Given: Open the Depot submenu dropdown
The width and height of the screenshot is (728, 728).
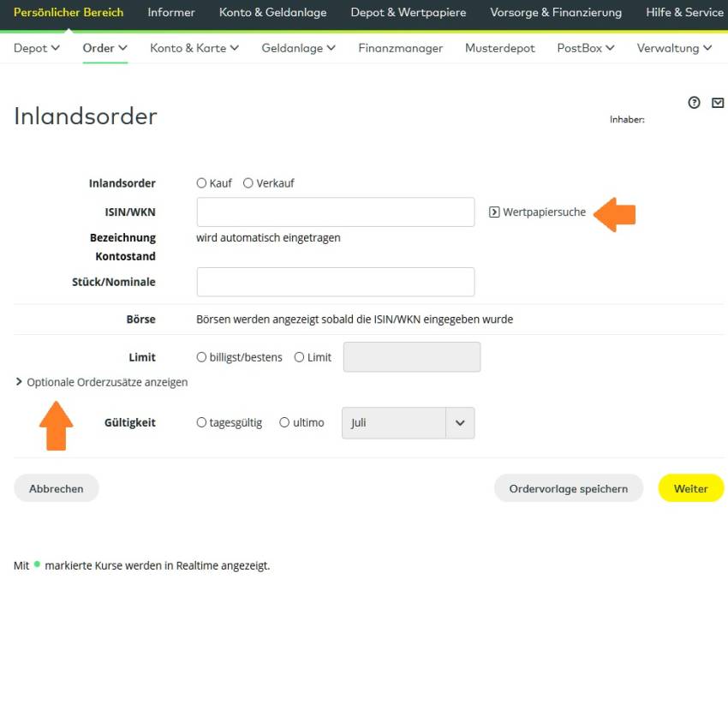Looking at the screenshot, I should point(37,48).
